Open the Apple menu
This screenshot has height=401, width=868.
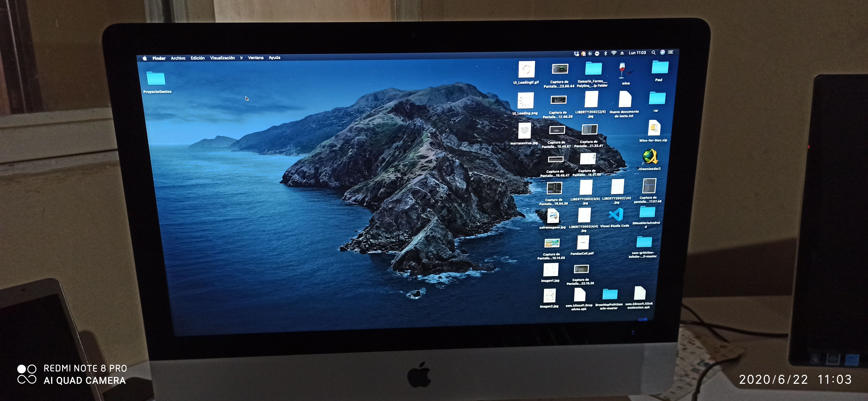pos(145,58)
